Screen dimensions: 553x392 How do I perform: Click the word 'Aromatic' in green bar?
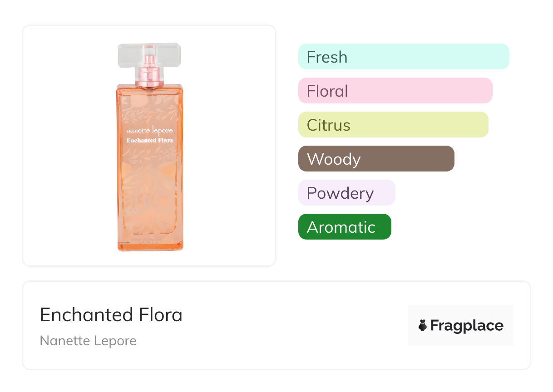pyautogui.click(x=341, y=227)
